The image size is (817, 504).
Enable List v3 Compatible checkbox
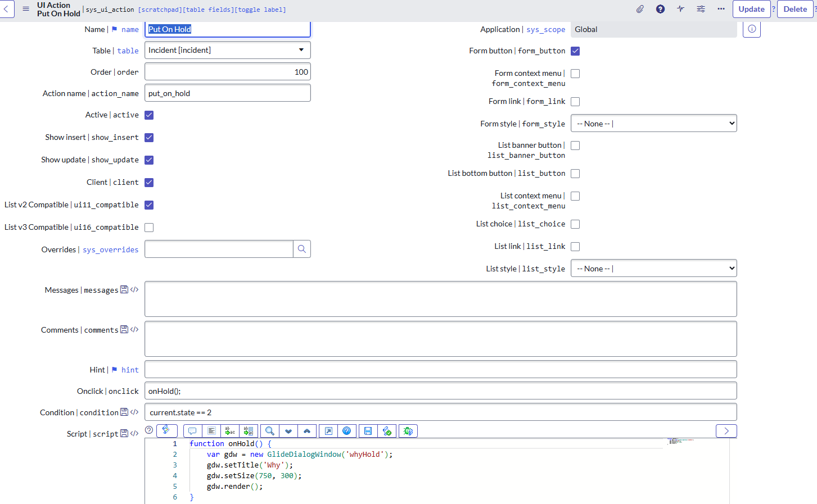(149, 228)
